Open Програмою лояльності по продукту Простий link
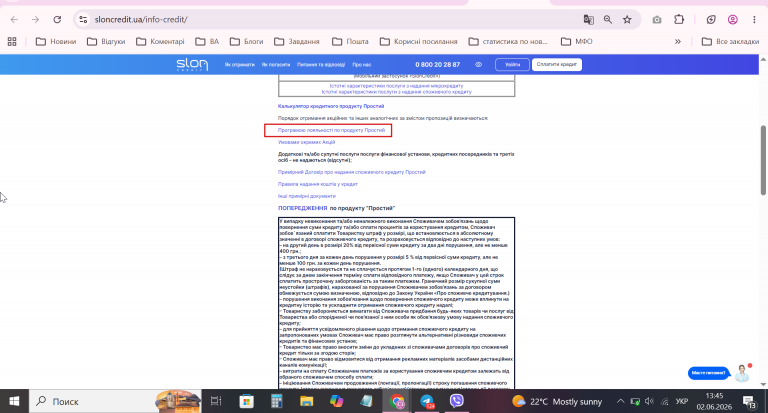 tap(331, 130)
